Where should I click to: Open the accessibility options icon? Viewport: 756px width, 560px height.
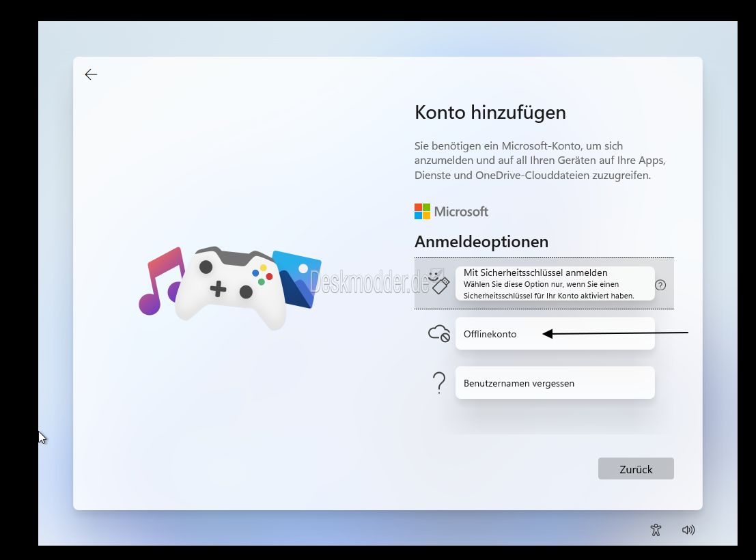(x=656, y=530)
